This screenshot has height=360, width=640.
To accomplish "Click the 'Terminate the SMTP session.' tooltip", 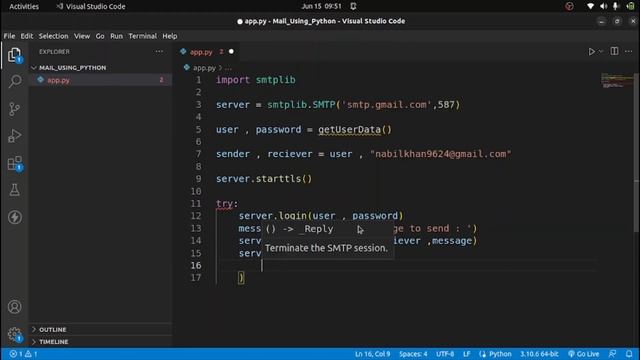I will (326, 248).
